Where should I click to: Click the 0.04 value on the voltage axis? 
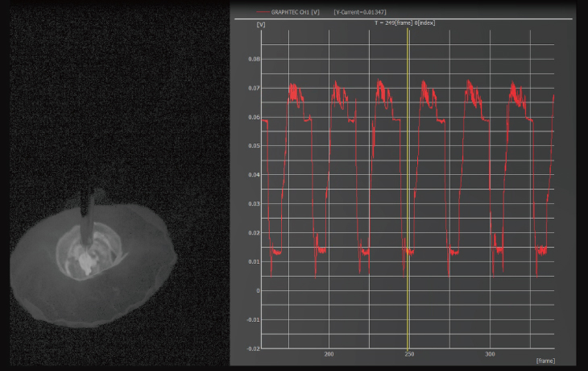pyautogui.click(x=255, y=175)
